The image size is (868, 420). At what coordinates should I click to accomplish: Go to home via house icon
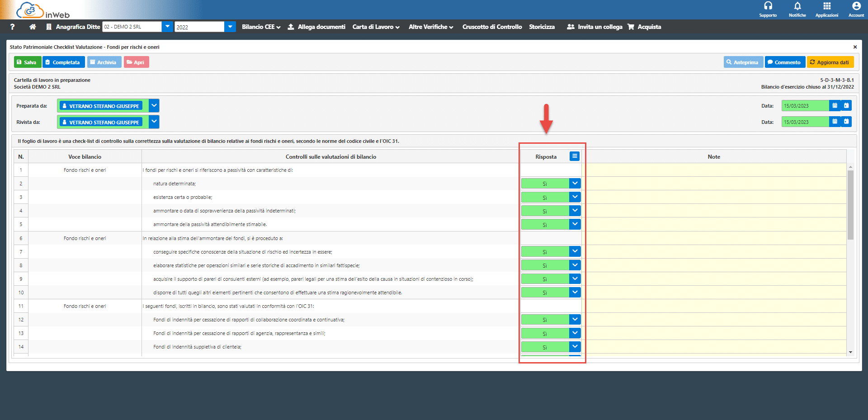[x=33, y=27]
